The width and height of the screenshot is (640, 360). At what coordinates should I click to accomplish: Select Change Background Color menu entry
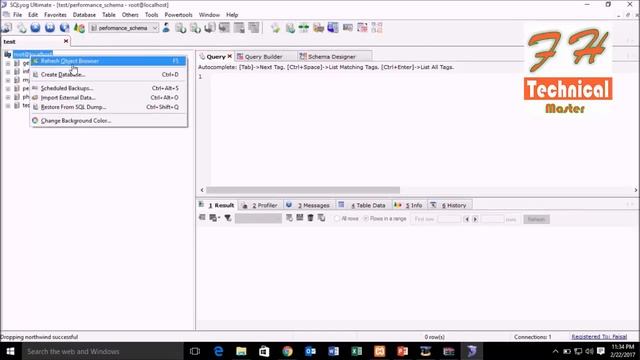109,120
